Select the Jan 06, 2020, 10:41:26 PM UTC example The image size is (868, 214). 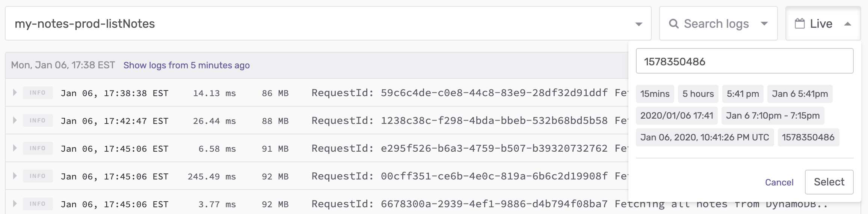pos(705,137)
